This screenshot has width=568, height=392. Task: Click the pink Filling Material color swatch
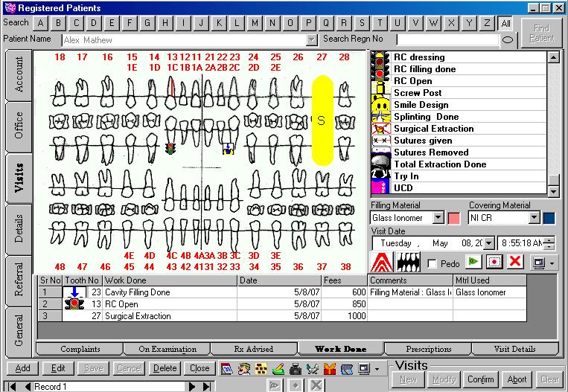coord(453,218)
